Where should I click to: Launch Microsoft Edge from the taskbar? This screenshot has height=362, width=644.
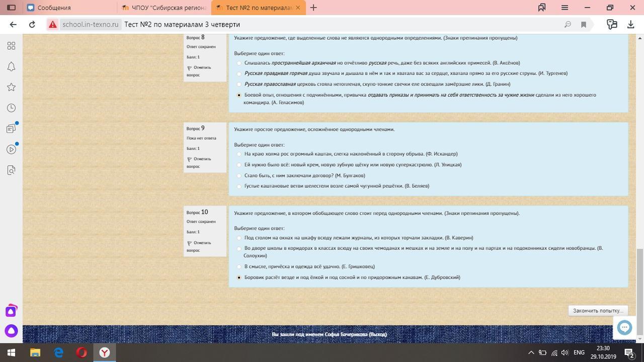pyautogui.click(x=58, y=352)
